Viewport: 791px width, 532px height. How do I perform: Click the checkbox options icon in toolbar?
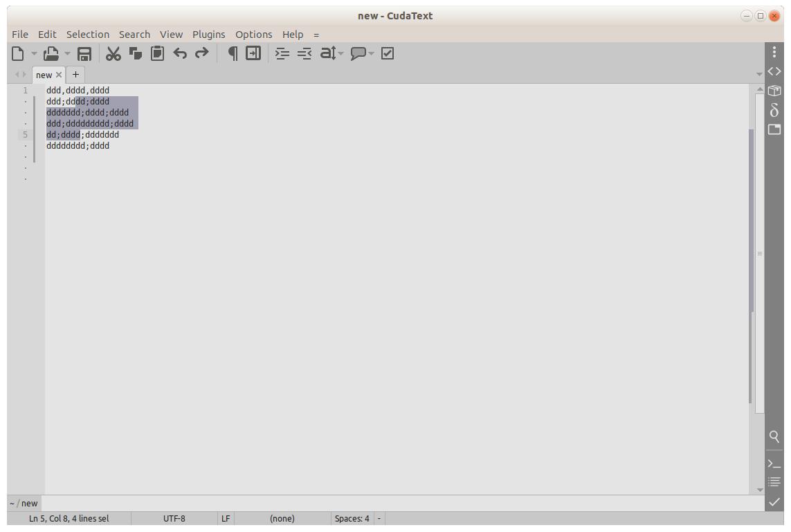point(388,54)
